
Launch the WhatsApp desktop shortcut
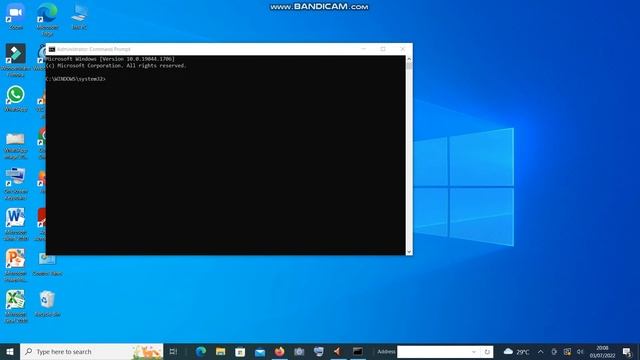pos(16,98)
